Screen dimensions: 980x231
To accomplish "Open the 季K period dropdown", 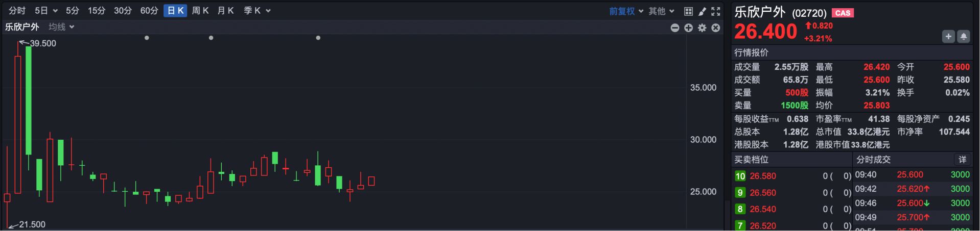I will (257, 11).
